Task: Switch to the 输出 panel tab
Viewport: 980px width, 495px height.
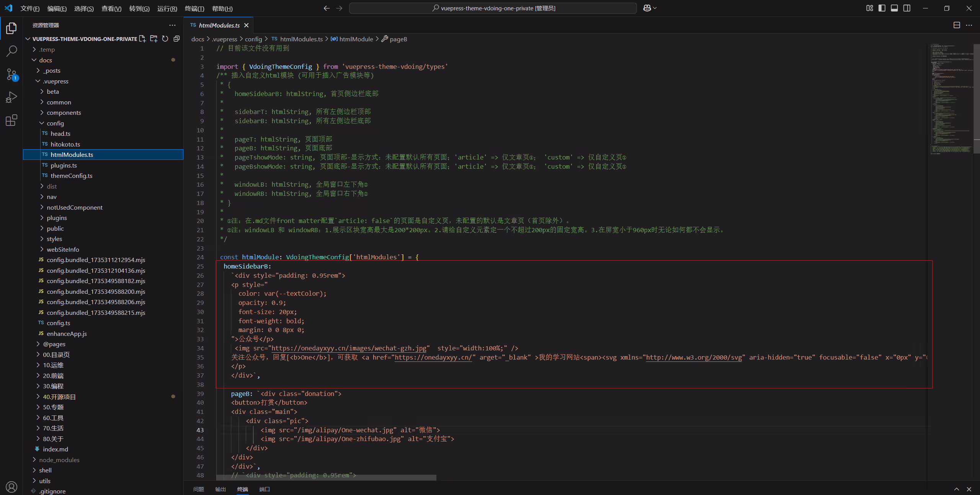Action: 220,489
